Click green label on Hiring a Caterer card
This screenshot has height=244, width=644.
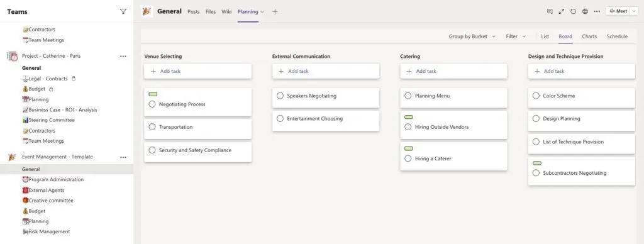coord(409,148)
